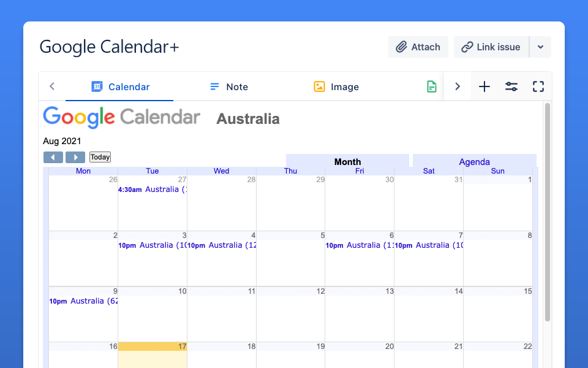Open the 4:30am Australia event on 27th
588x368 pixels.
153,190
